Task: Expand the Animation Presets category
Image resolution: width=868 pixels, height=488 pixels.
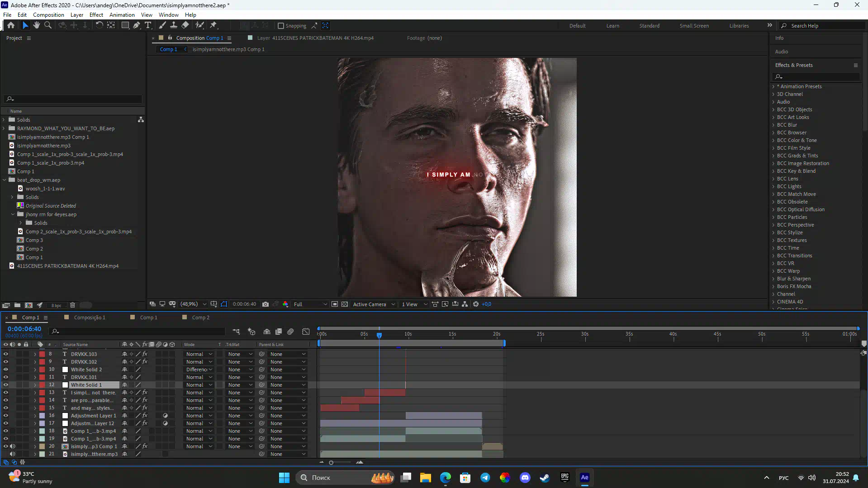Action: point(773,86)
